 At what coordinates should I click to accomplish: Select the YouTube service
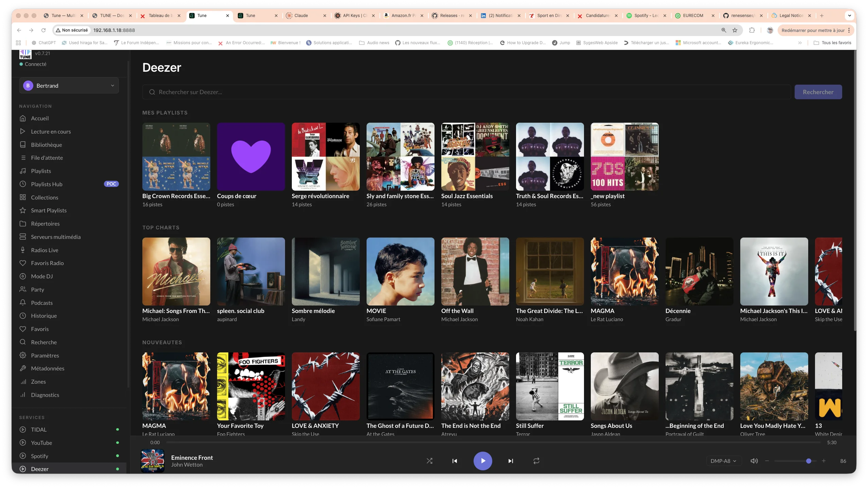coord(69,443)
